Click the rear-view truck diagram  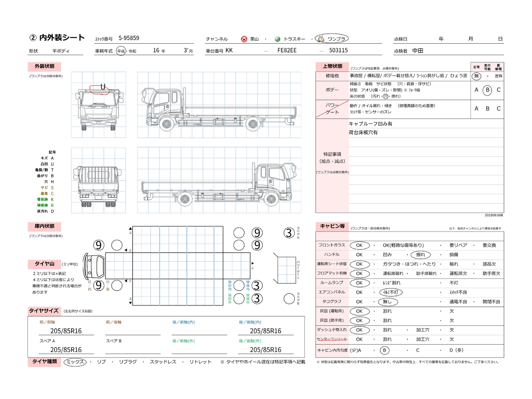pyautogui.click(x=99, y=180)
